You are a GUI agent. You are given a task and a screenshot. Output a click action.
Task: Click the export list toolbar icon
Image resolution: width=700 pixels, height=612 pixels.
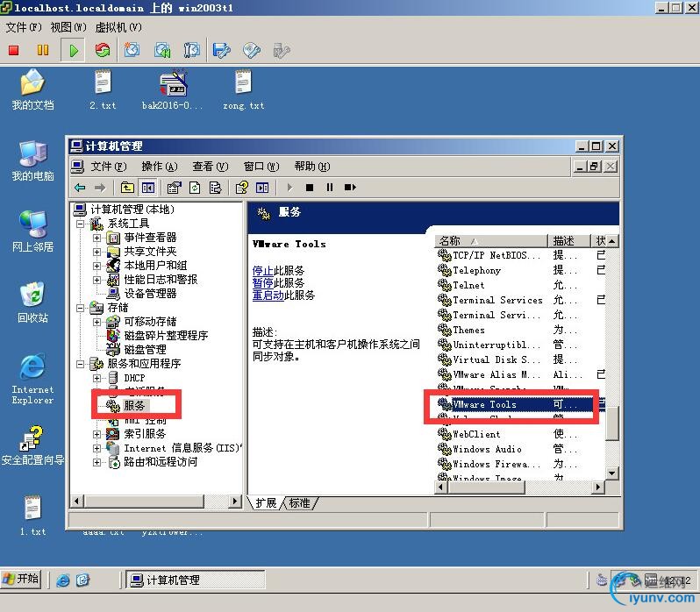[x=215, y=188]
